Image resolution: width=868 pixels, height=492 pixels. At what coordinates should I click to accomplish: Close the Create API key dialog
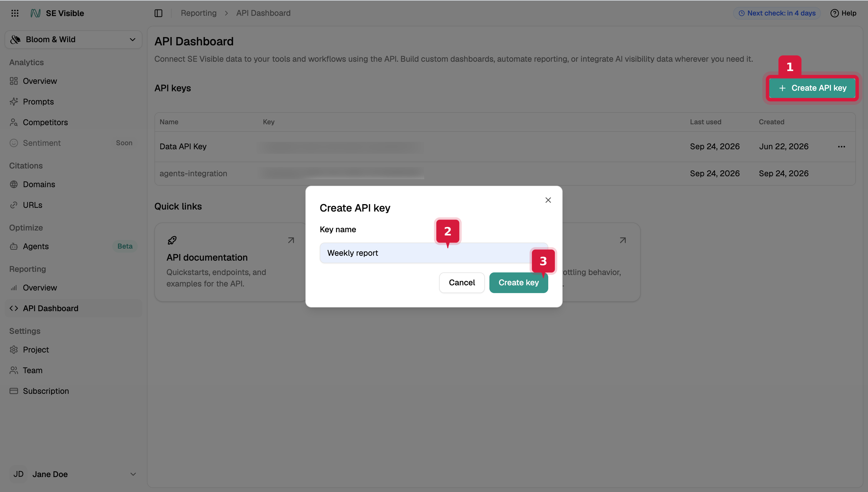pos(548,200)
